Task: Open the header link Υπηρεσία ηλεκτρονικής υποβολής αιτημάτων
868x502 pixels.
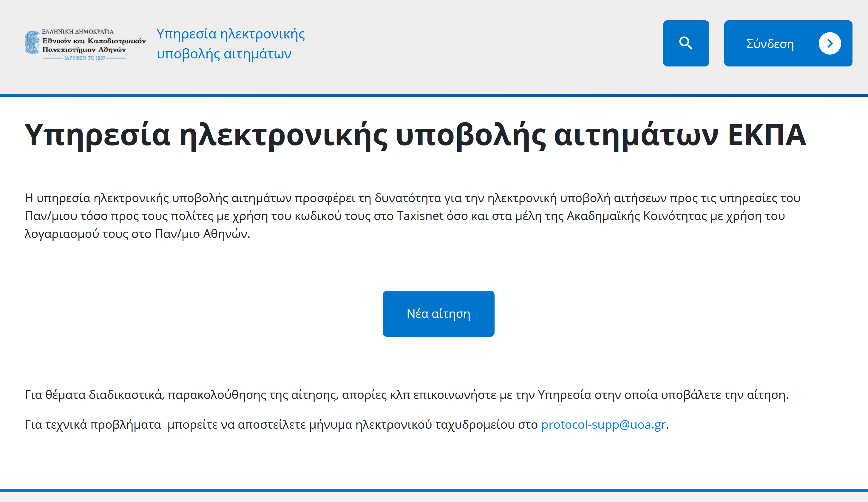Action: pos(231,44)
